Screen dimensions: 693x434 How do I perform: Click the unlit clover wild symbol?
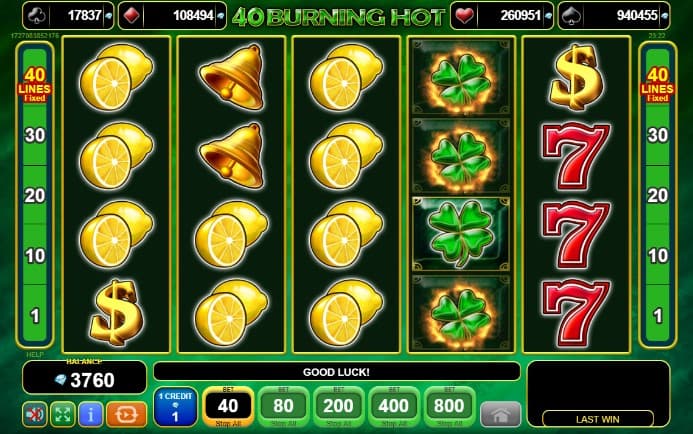pyautogui.click(x=461, y=234)
